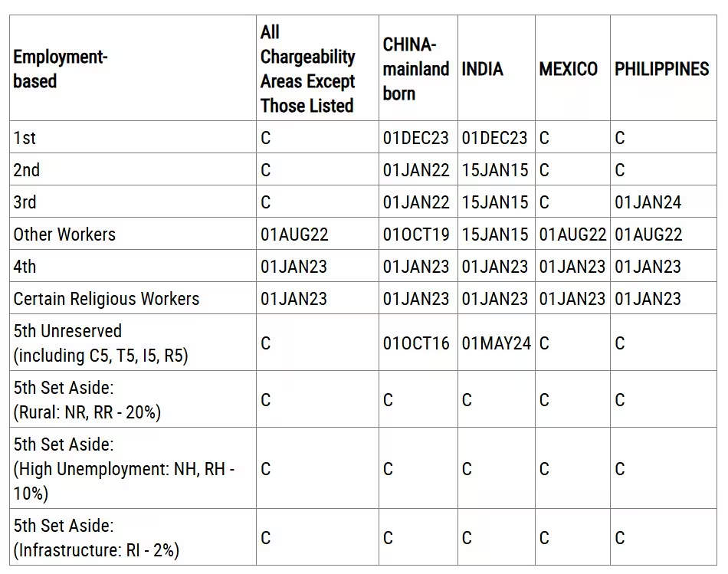Click the 1st row label
Viewport: 728px width, 574px height.
pyautogui.click(x=25, y=138)
